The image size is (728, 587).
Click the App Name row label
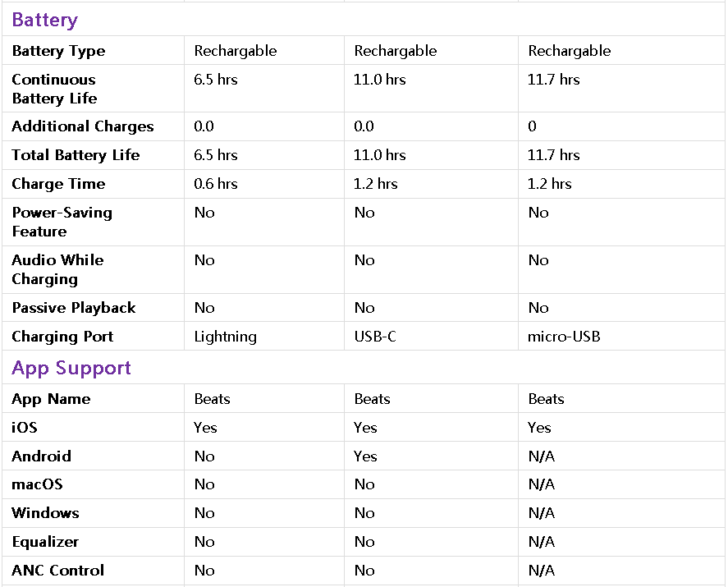pyautogui.click(x=51, y=399)
